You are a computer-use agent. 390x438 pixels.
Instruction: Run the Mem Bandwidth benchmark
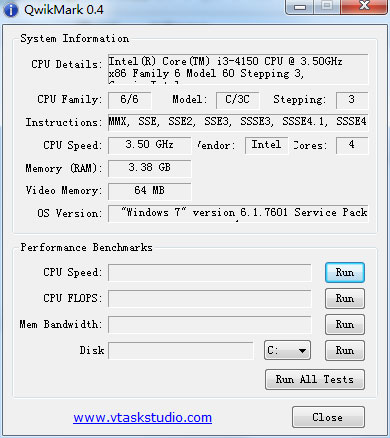[345, 324]
